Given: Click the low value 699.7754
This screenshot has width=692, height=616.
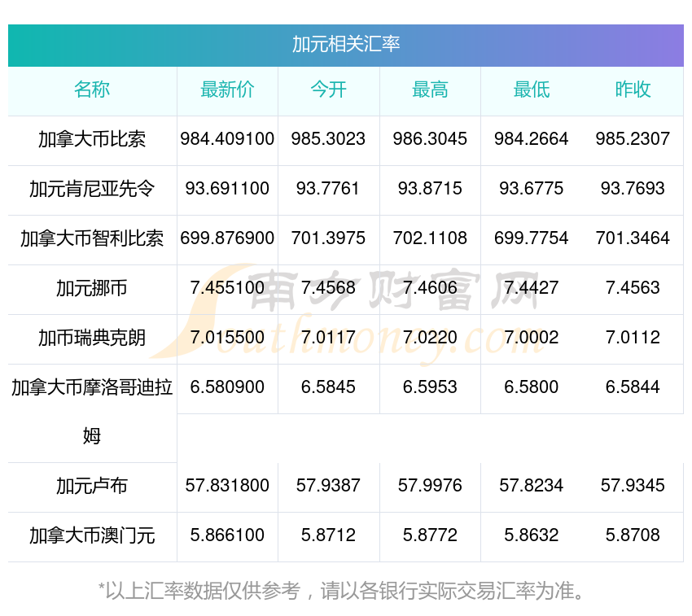Looking at the screenshot, I should [532, 238].
